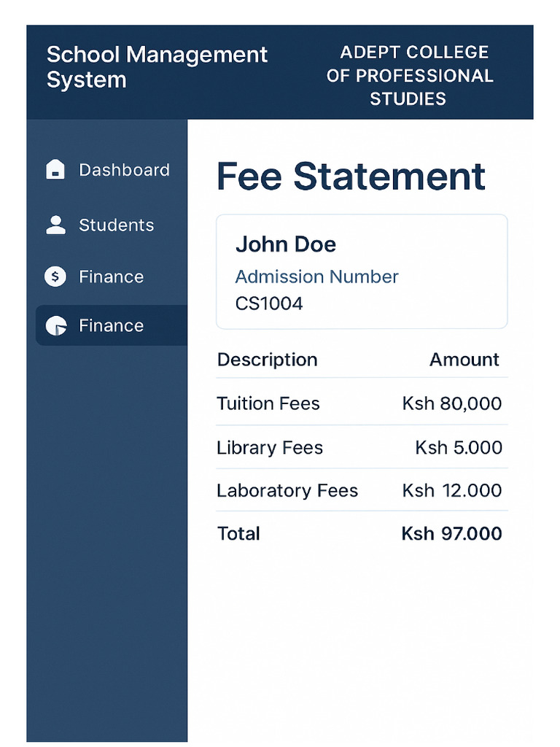Click the pie chart Finance icon
Image resolution: width=560 pixels, height=747 pixels.
pyautogui.click(x=55, y=325)
